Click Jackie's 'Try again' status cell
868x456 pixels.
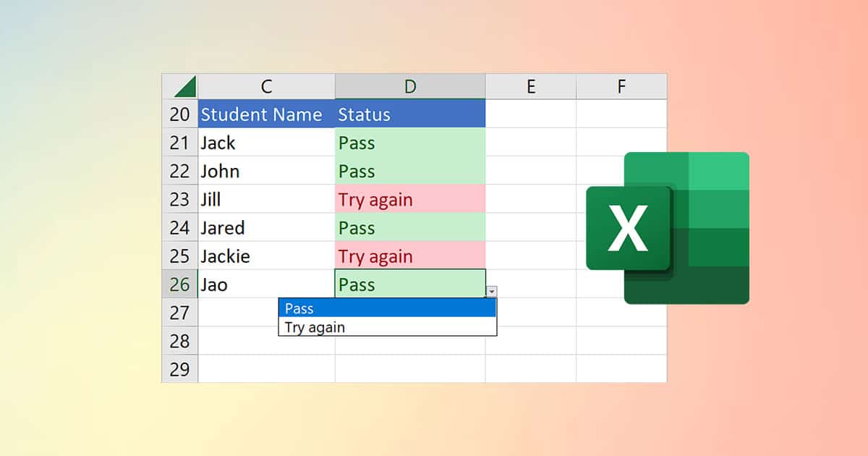[410, 255]
